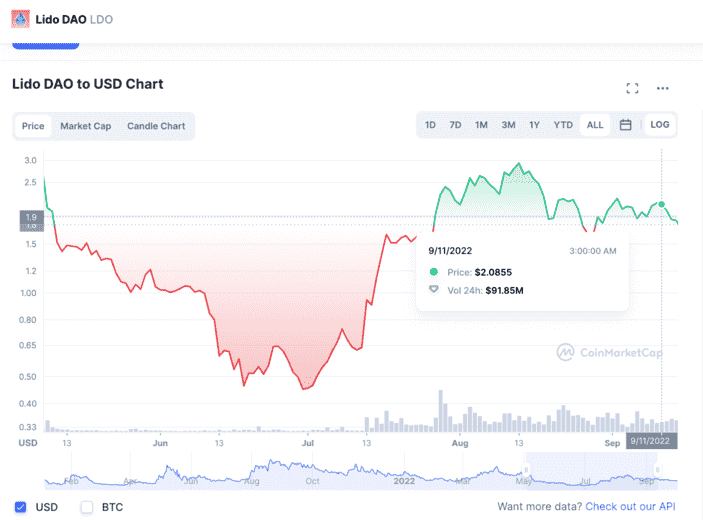The image size is (703, 520).
Task: Uncheck the USD checkbox
Action: coord(21,507)
